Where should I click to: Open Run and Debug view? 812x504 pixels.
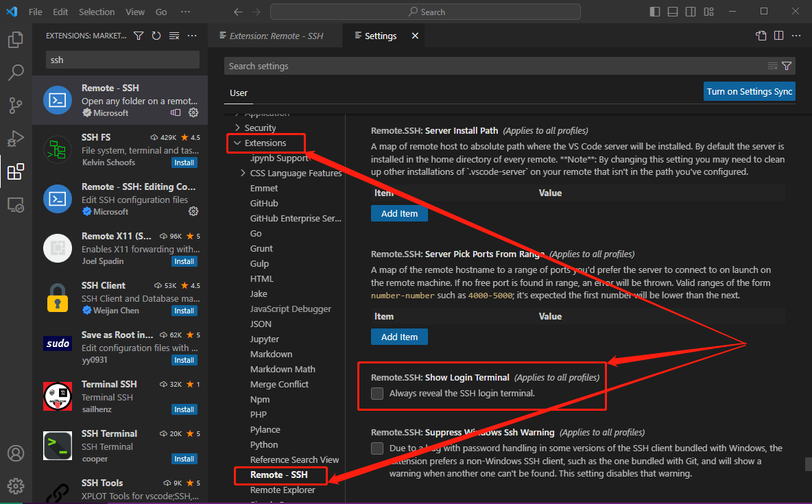point(16,139)
